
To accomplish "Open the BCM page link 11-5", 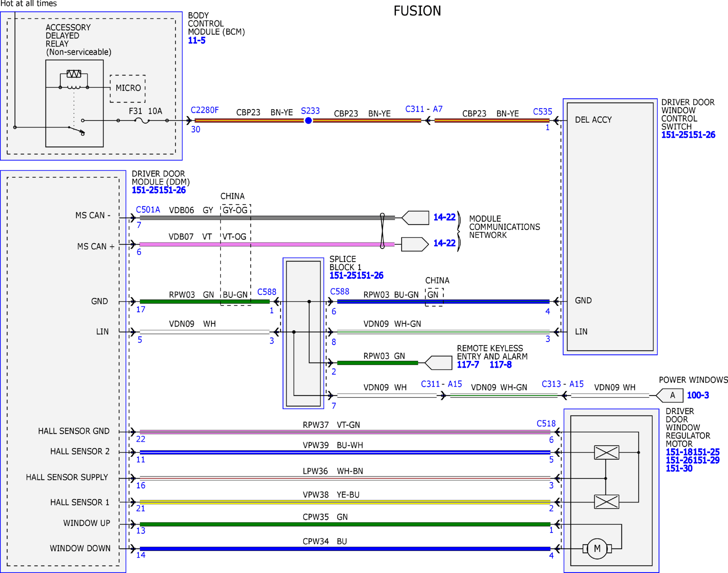I will (197, 40).
